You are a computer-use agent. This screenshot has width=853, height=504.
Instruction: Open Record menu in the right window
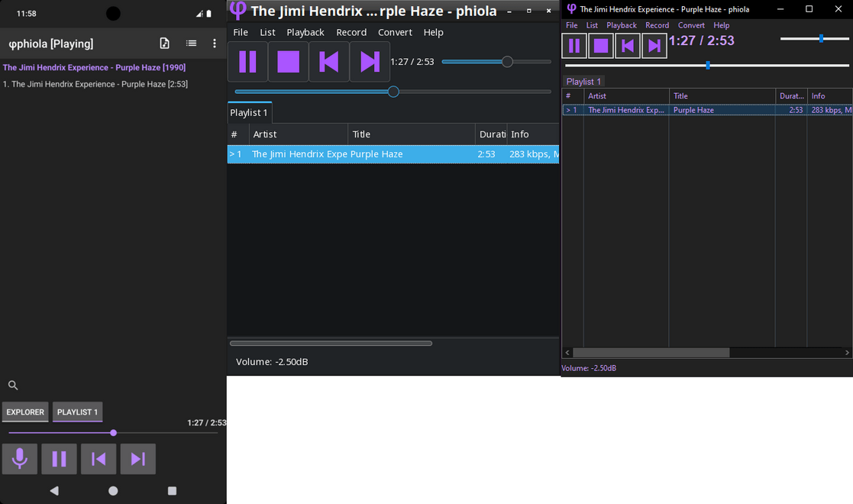tap(658, 25)
